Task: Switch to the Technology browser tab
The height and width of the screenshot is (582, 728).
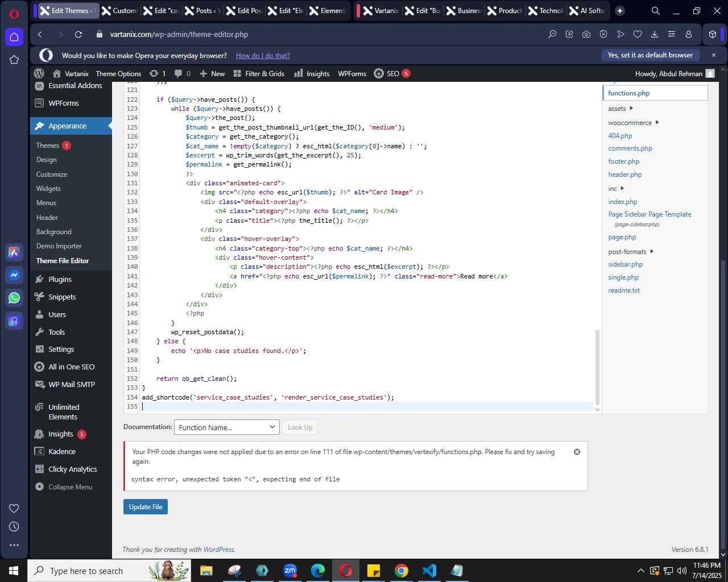Action: point(546,11)
